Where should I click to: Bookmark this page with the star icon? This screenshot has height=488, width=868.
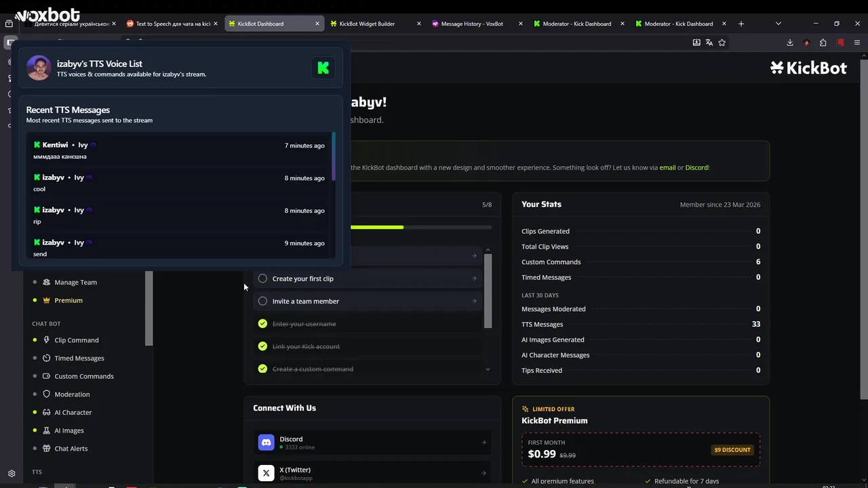coord(722,42)
